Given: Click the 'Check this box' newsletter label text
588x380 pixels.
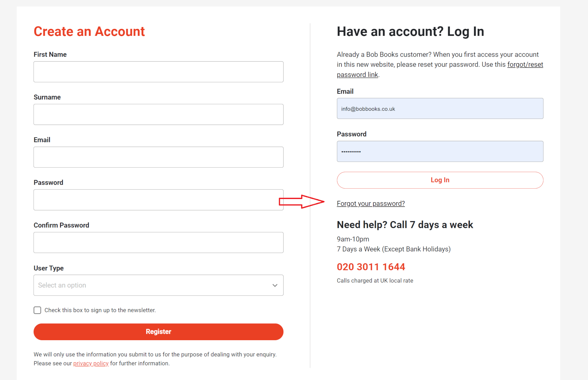Looking at the screenshot, I should [100, 310].
